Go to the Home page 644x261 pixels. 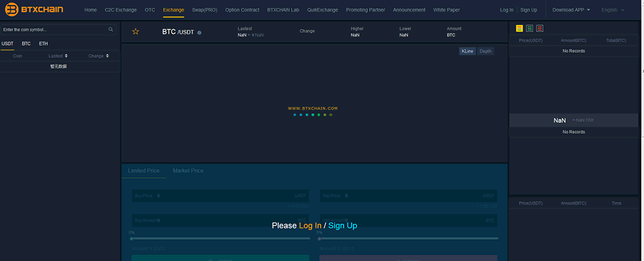click(x=90, y=10)
